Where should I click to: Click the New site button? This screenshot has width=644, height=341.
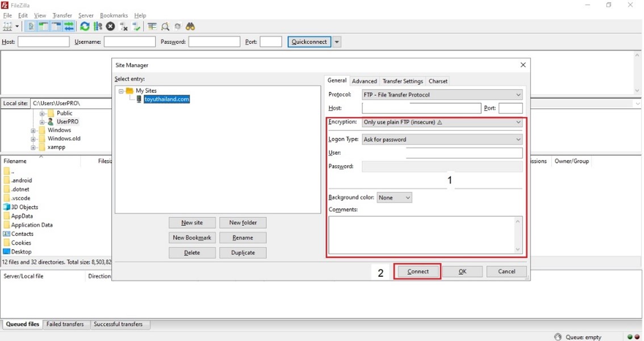click(192, 223)
